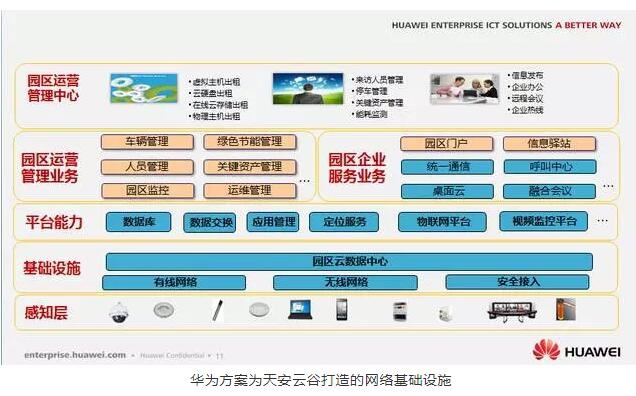Select the video conferencing system icon

[512, 312]
